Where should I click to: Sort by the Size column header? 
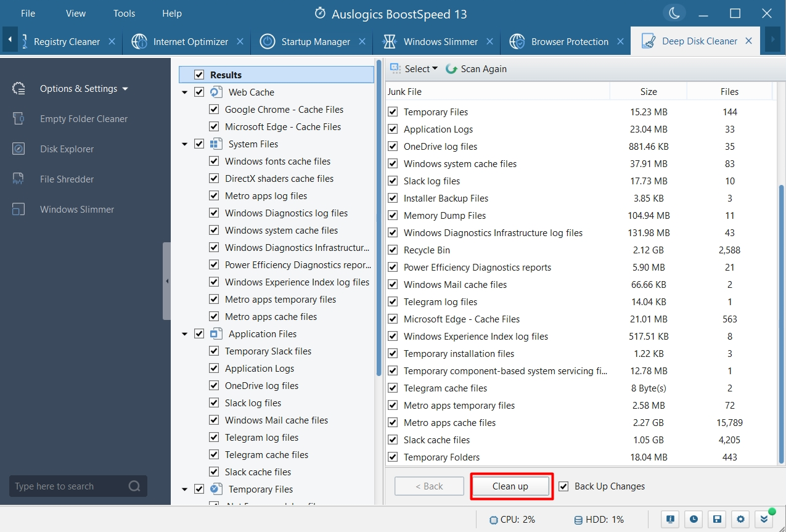(x=649, y=92)
